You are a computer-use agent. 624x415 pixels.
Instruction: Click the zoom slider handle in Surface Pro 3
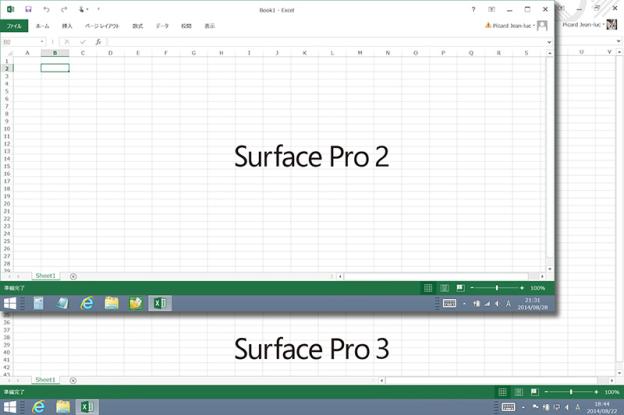571,392
